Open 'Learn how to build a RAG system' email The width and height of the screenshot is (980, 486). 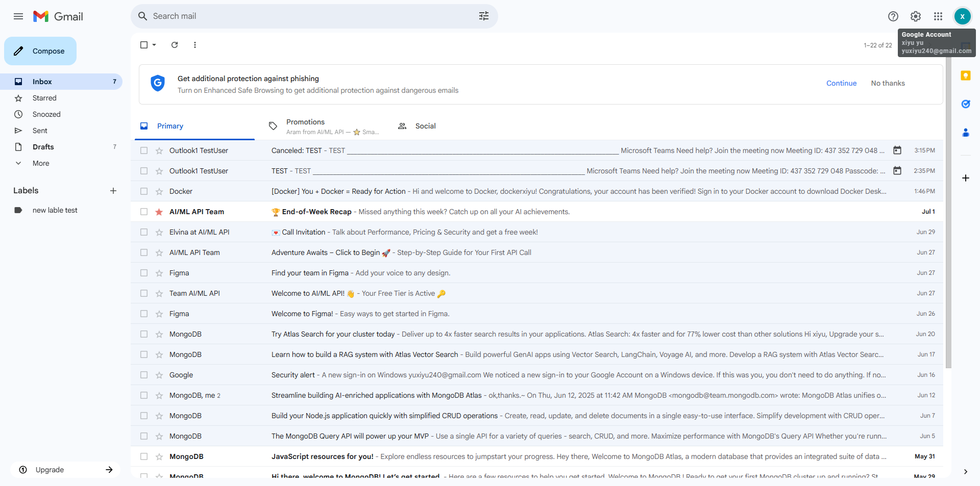[x=537, y=354]
